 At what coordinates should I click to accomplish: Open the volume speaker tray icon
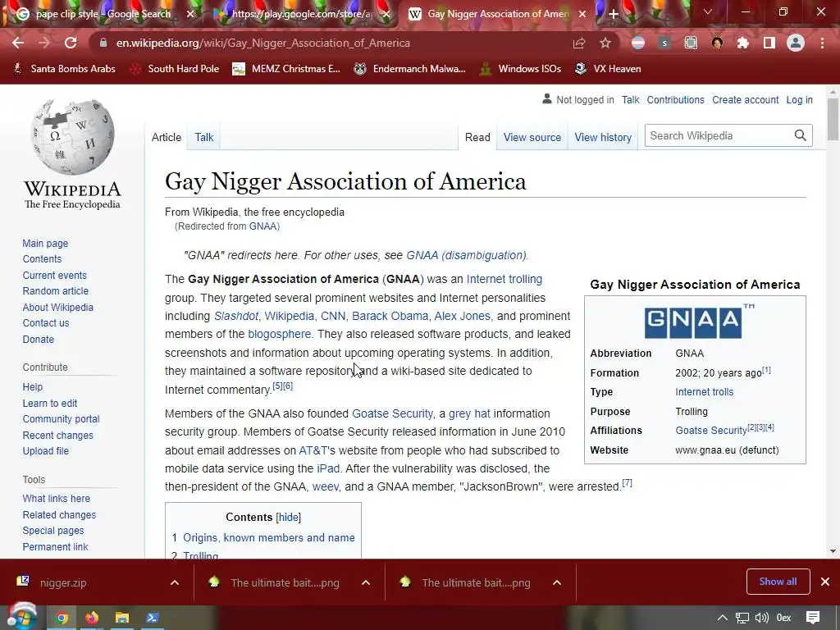click(761, 618)
